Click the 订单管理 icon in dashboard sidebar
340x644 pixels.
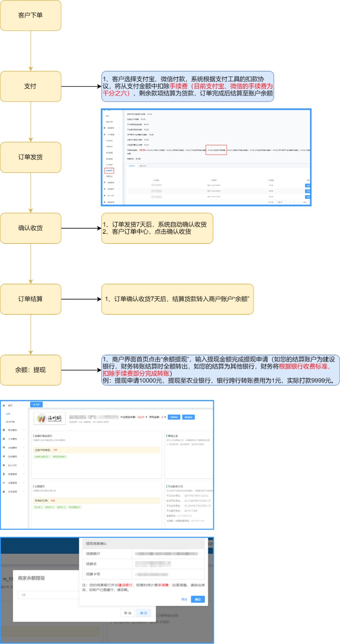point(4,439)
